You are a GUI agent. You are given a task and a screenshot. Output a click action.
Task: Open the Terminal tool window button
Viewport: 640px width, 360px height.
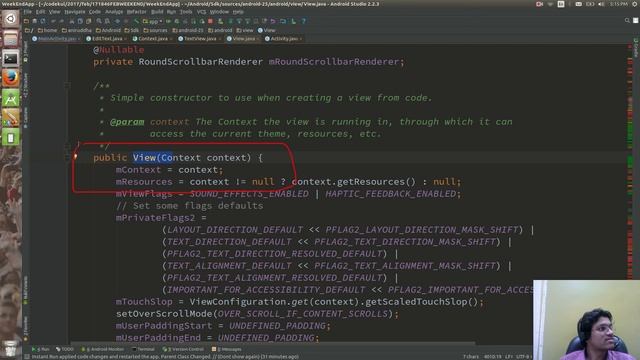pyautogui.click(x=144, y=349)
